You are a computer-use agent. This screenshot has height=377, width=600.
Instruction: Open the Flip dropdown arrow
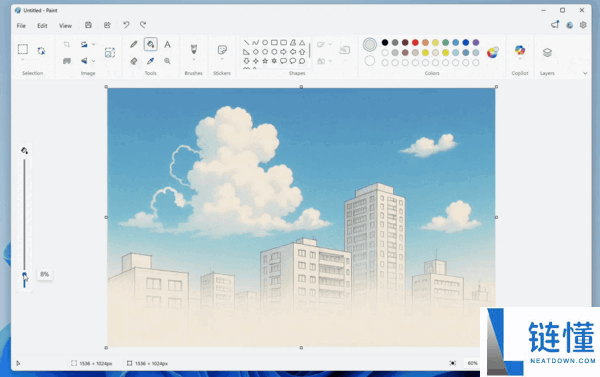[x=94, y=60]
